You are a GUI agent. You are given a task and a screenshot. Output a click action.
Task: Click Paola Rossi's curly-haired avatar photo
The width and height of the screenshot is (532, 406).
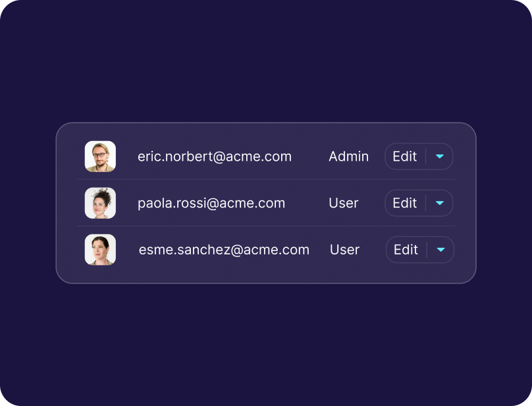tap(100, 203)
